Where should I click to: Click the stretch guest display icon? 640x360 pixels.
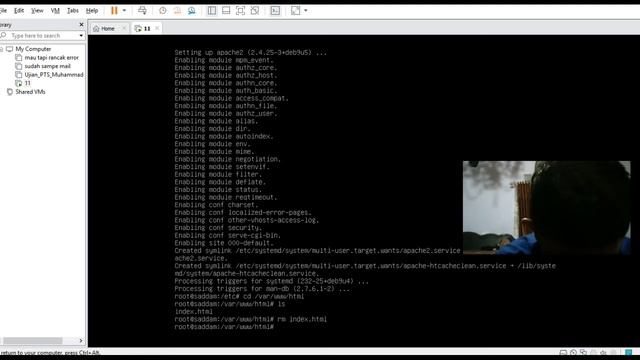(296, 11)
